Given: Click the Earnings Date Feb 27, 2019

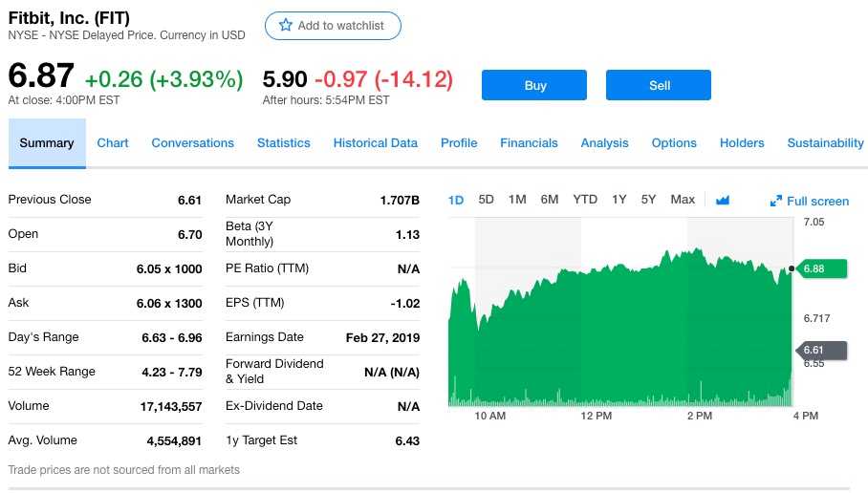Looking at the screenshot, I should [x=382, y=337].
